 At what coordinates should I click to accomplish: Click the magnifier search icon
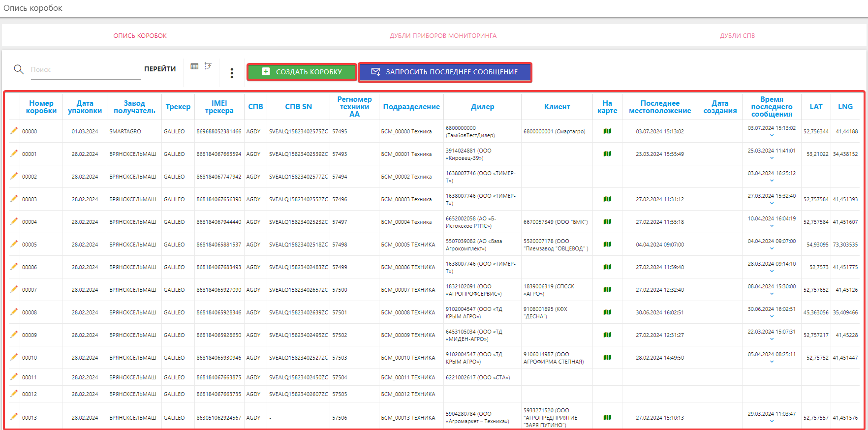tap(19, 69)
